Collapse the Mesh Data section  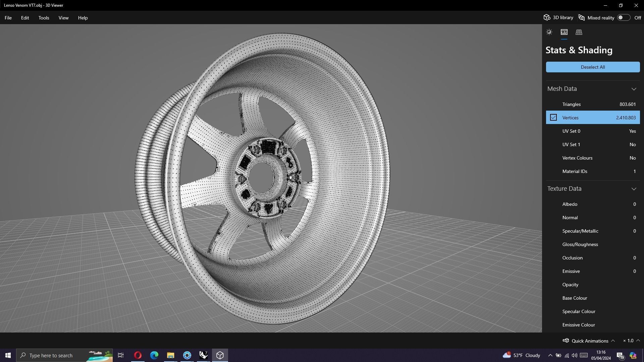coord(634,89)
